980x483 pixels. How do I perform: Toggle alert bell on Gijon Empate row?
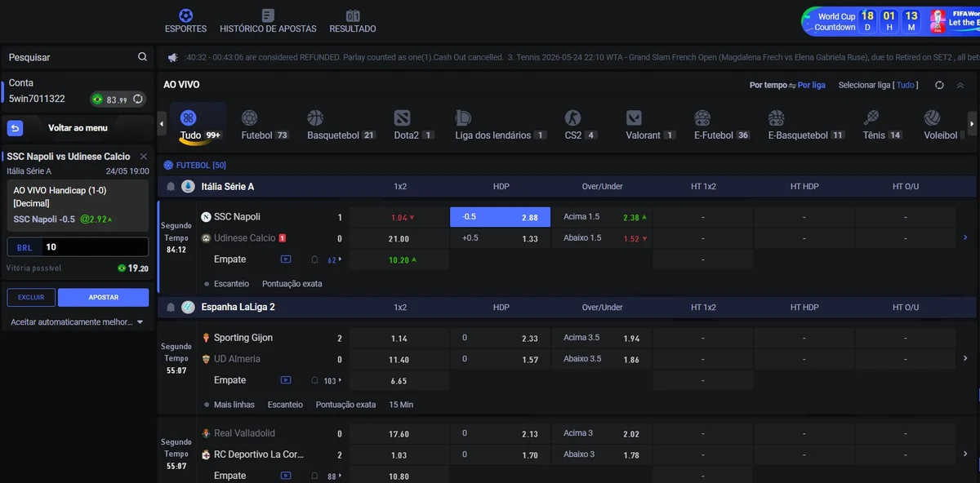314,380
